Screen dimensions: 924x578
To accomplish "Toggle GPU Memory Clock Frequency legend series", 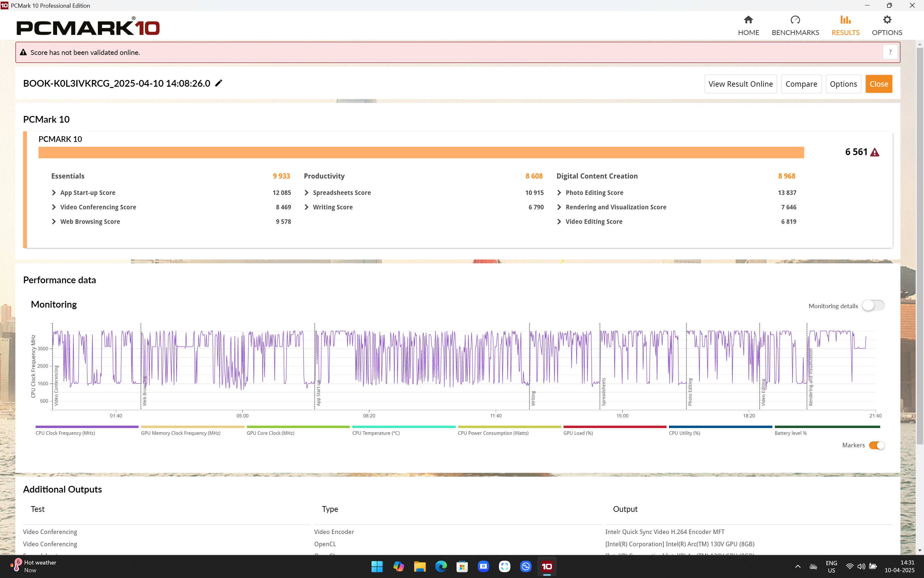I will coord(193,430).
